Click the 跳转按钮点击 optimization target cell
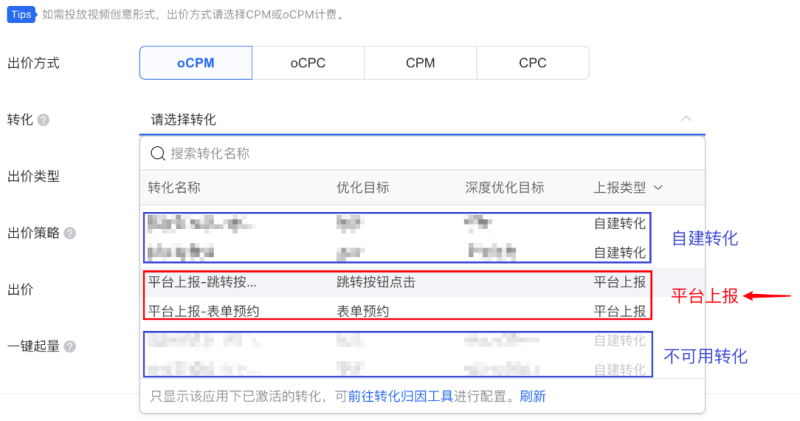This screenshot has width=800, height=421. tap(376, 282)
